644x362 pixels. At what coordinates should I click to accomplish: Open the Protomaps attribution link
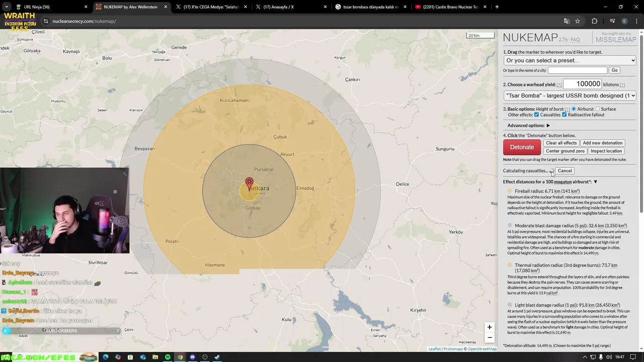453,349
